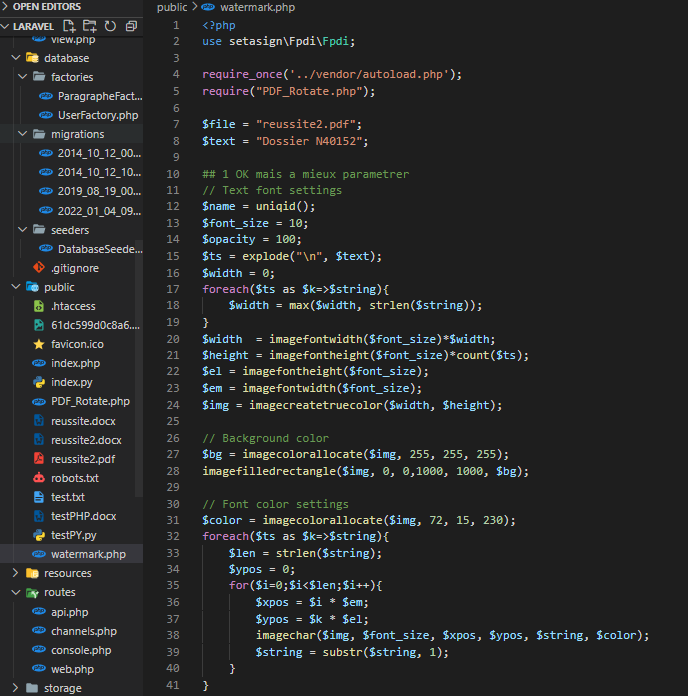Click line number 32 in gutter
Image resolution: width=688 pixels, height=696 pixels.
pyautogui.click(x=173, y=536)
